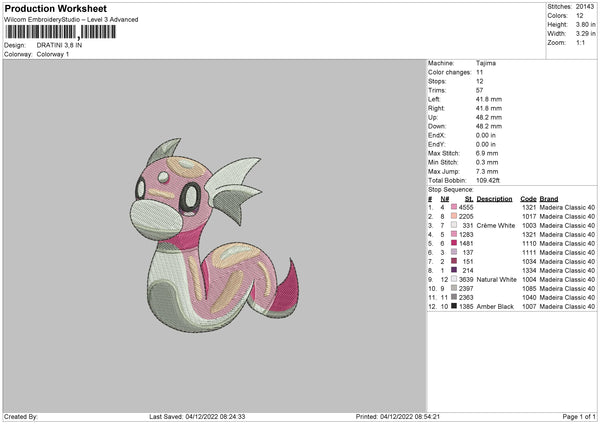Click thread code 1334

pyautogui.click(x=529, y=271)
